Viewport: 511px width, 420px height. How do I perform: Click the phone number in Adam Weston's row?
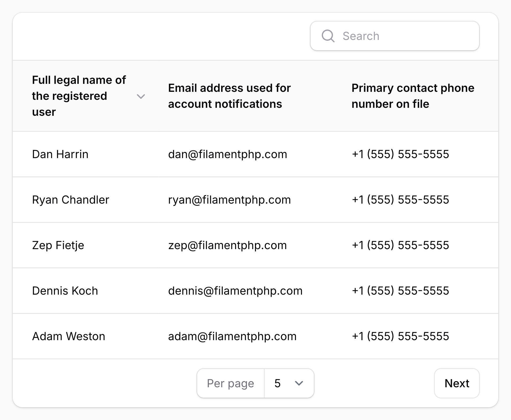[x=400, y=336]
